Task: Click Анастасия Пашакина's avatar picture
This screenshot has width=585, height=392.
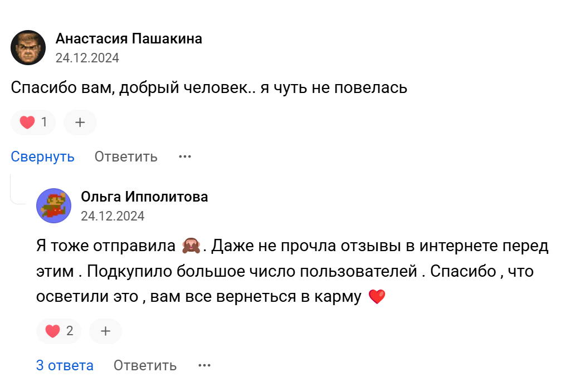Action: click(28, 48)
